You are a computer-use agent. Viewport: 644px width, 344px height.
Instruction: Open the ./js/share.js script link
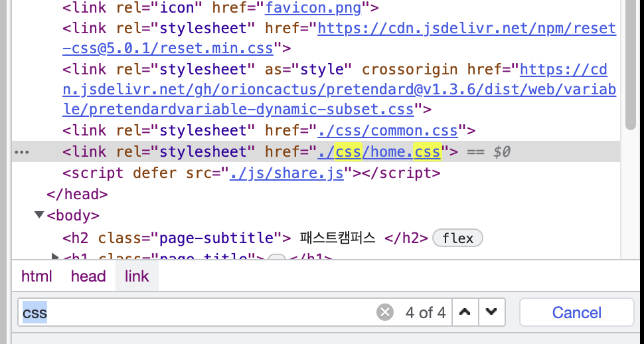[x=286, y=173]
